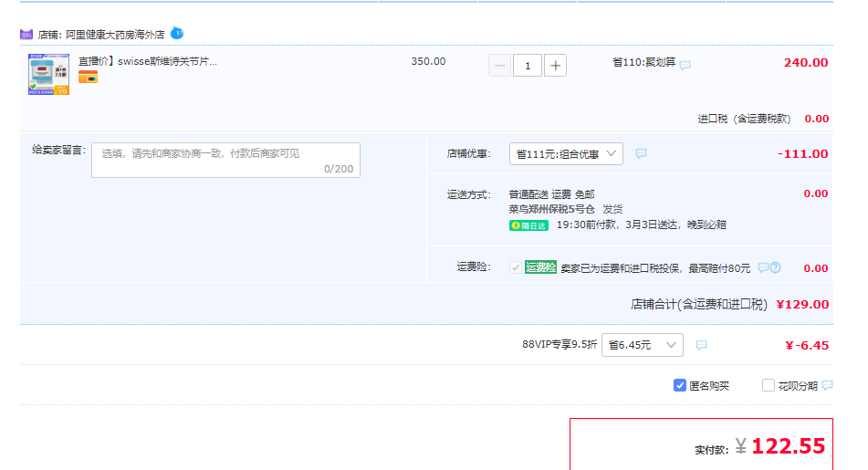Click the 省110:聚划算 discount text

tap(643, 62)
